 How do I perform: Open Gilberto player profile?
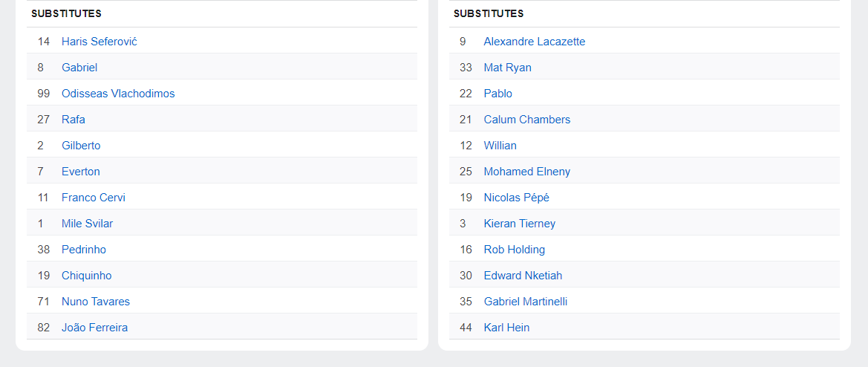[81, 146]
